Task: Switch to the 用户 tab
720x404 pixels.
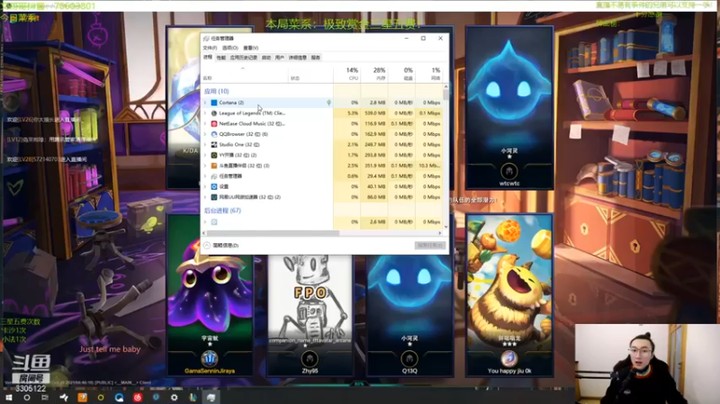Action: pos(280,57)
